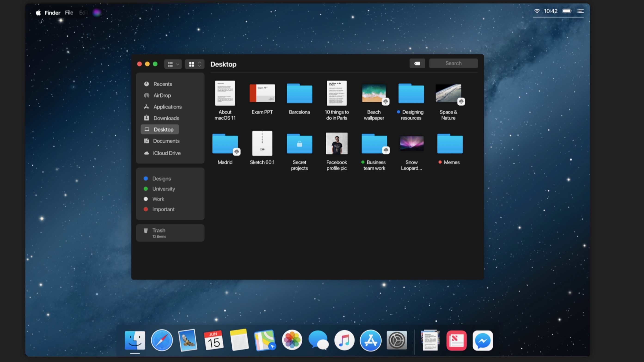Image resolution: width=644 pixels, height=362 pixels.
Task: Switch to Icon grid view
Action: 192,64
